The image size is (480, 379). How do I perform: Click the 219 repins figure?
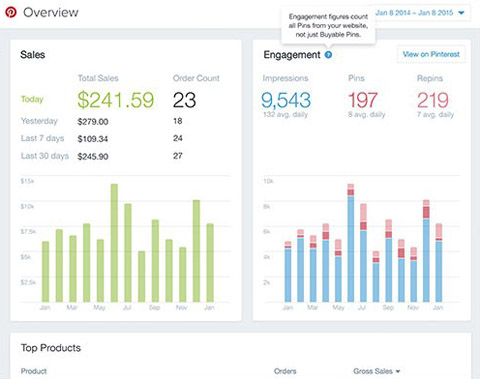point(433,100)
